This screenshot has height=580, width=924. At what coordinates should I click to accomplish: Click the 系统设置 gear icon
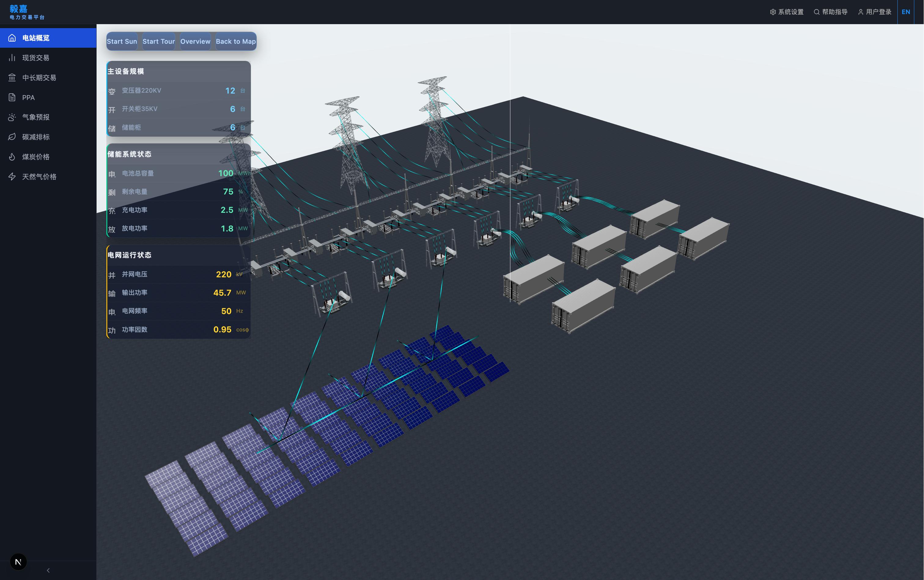coord(773,12)
